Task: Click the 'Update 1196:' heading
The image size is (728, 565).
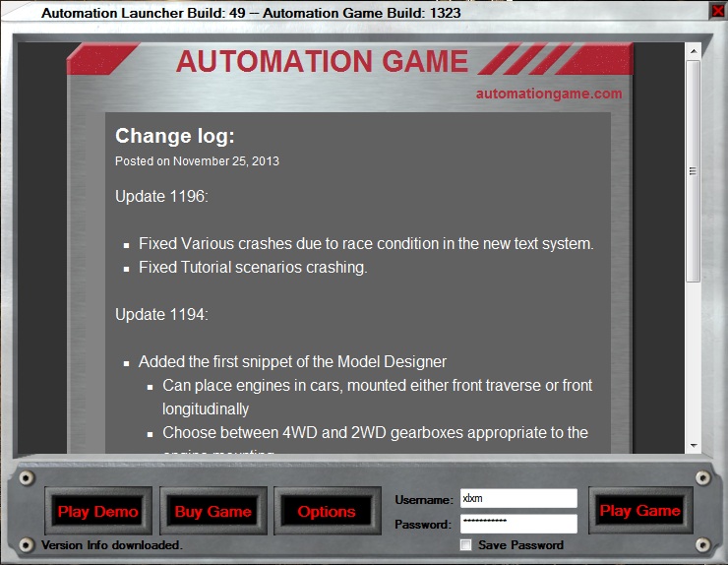Action: click(161, 196)
